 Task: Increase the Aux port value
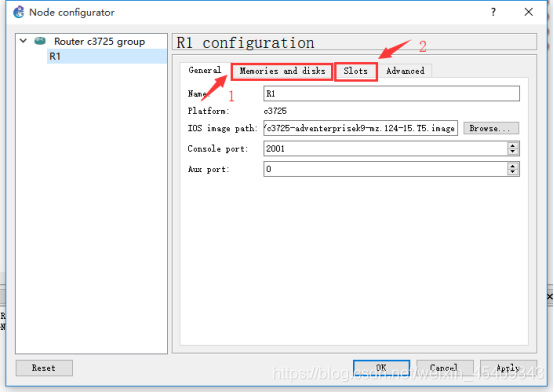click(x=513, y=166)
